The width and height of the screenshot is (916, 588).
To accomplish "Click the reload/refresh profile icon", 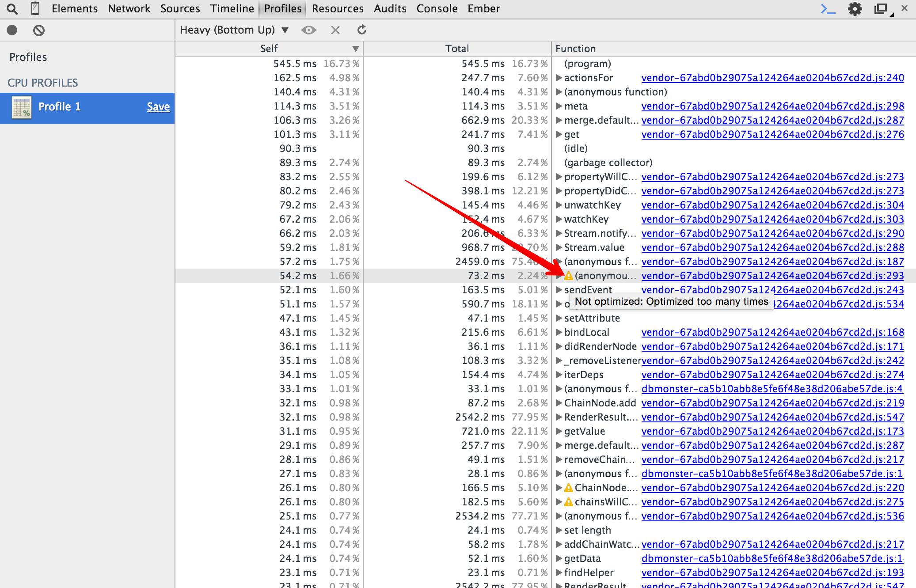I will 361,29.
